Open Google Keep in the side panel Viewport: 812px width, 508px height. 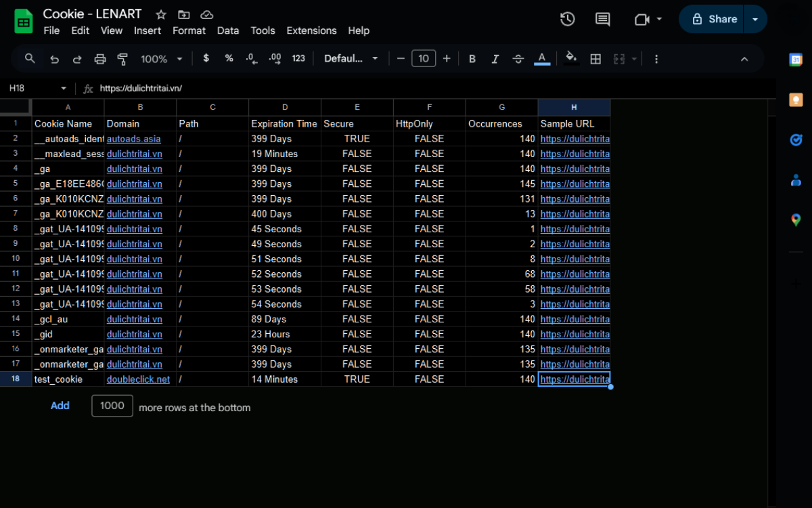point(796,99)
